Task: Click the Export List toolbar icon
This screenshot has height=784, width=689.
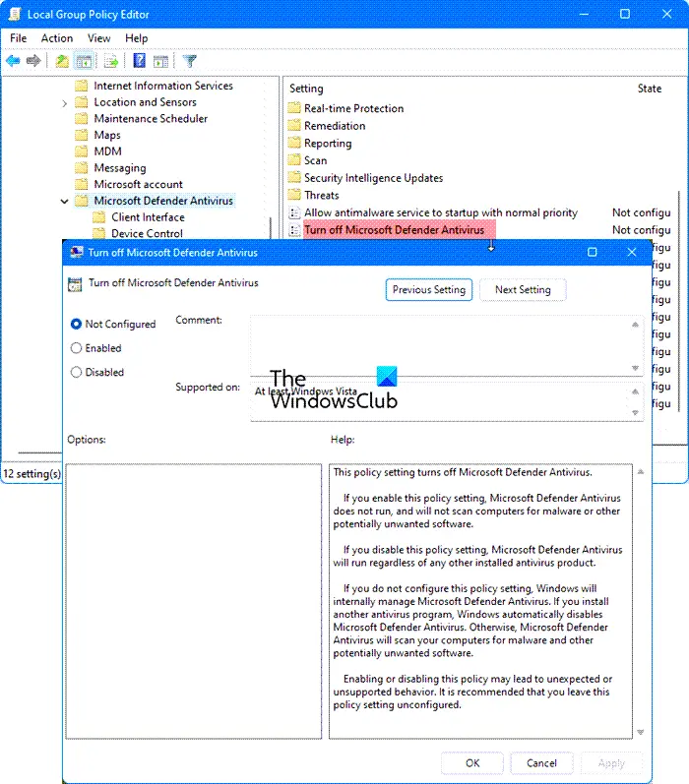Action: pos(110,61)
